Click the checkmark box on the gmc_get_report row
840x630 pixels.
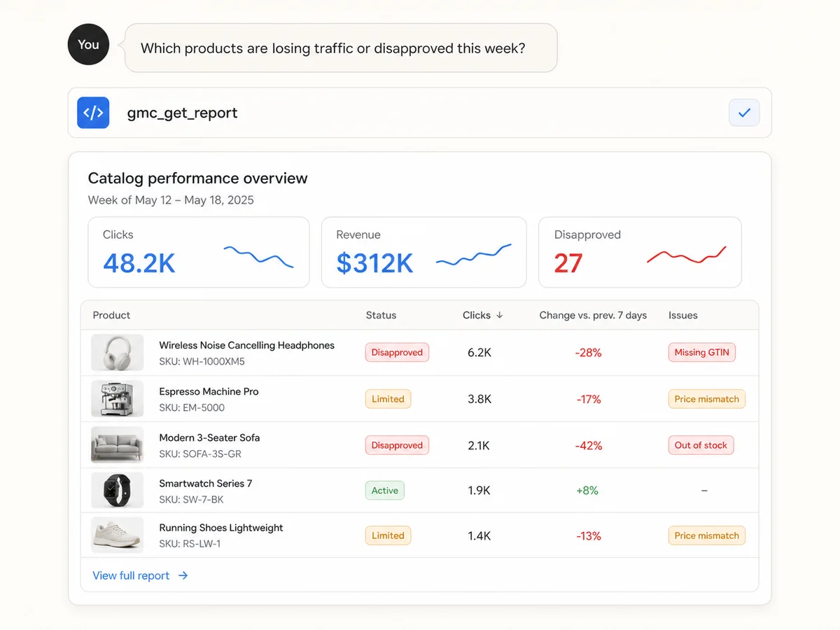click(744, 113)
